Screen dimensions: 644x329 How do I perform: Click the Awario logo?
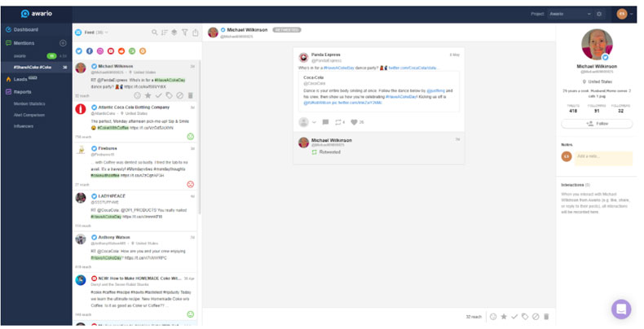37,14
